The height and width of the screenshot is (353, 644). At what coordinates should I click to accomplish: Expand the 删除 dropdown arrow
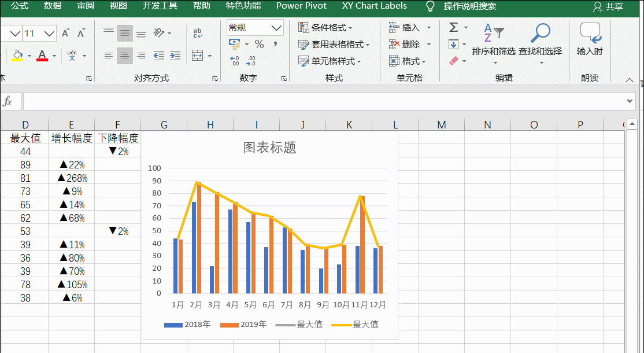point(429,44)
